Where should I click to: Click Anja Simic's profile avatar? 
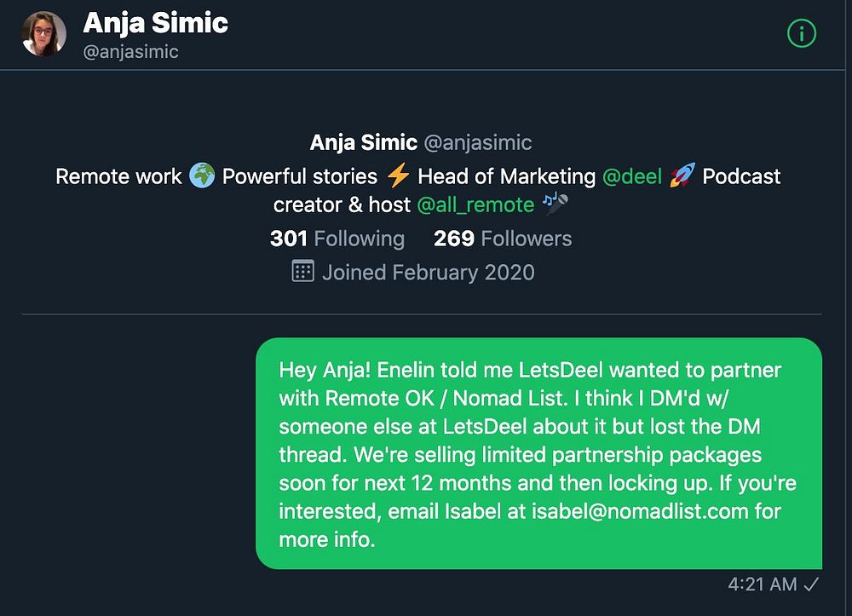pos(43,34)
